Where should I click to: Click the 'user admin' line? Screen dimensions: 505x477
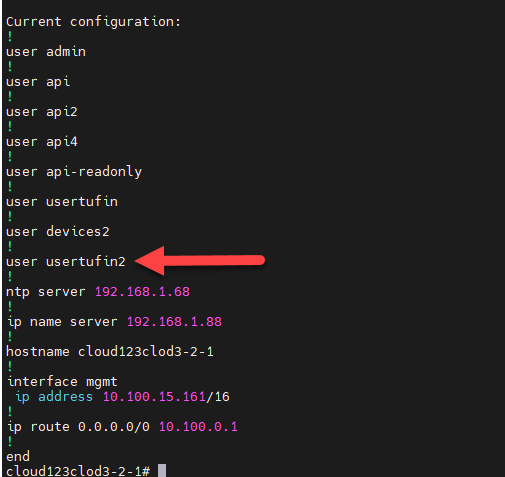46,52
